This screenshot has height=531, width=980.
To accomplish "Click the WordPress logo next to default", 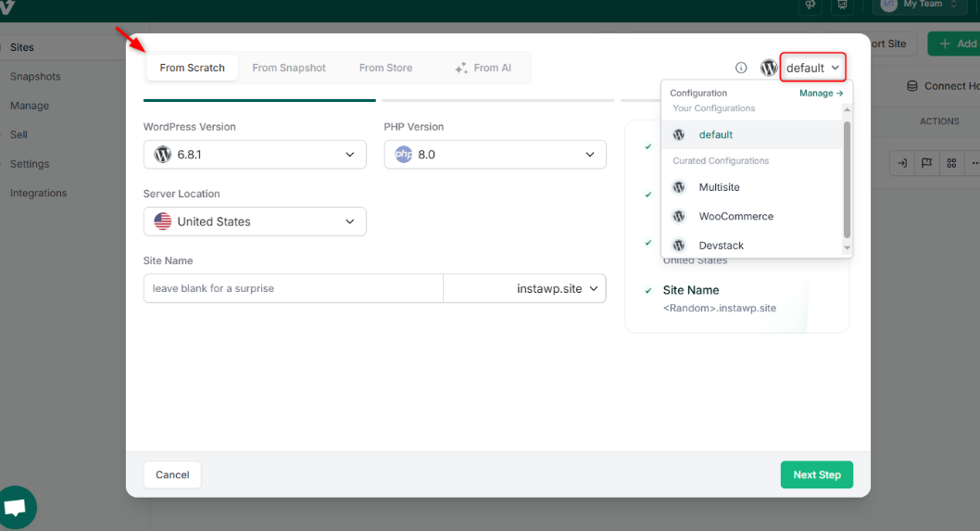I will [769, 68].
